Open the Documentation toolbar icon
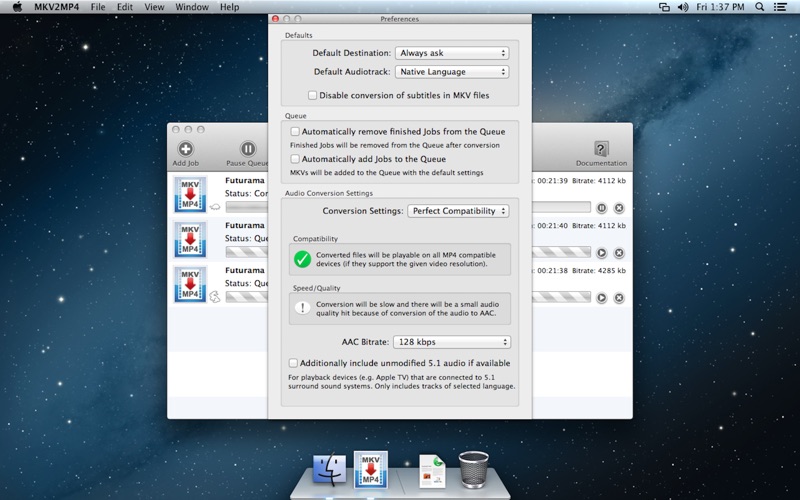Image resolution: width=800 pixels, height=500 pixels. (601, 150)
